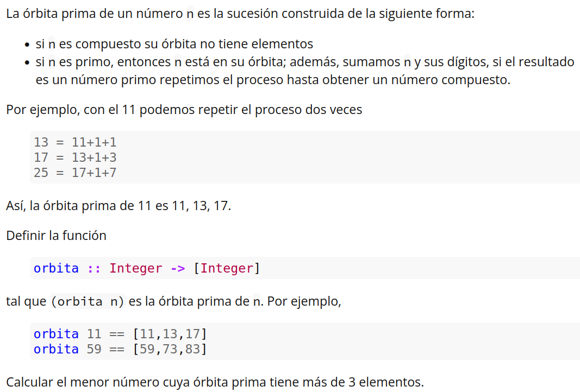Click the line '13 = 11+1+1' in code block

coord(75,142)
